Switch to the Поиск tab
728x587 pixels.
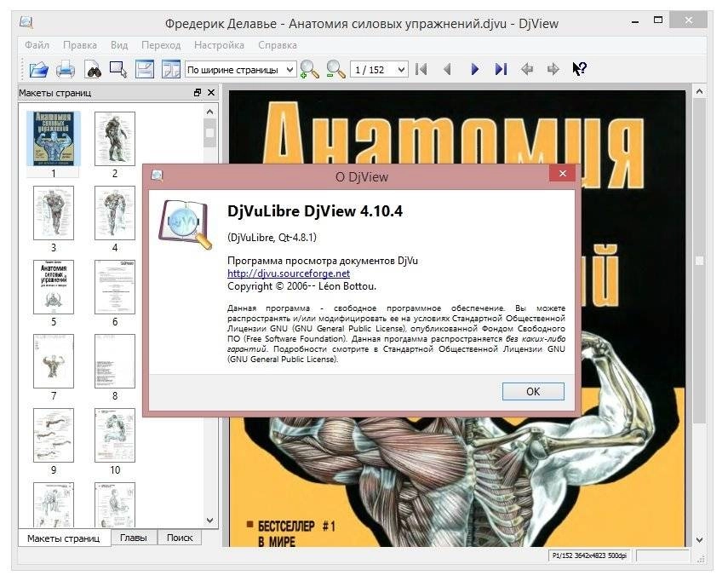[180, 538]
